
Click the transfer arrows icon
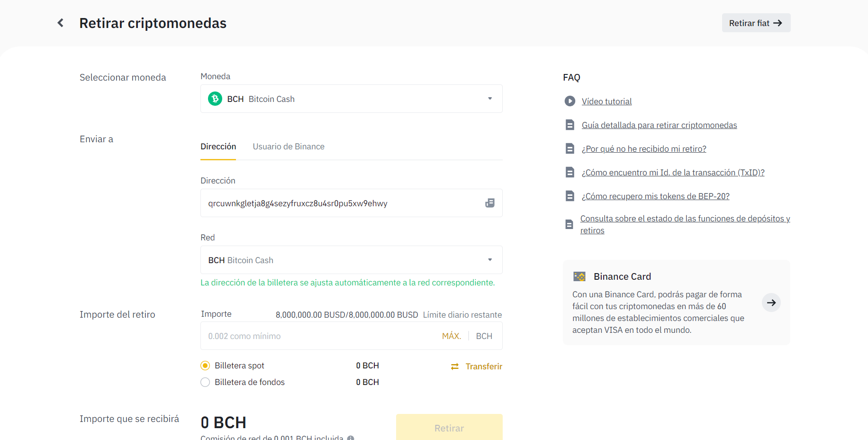tap(455, 367)
